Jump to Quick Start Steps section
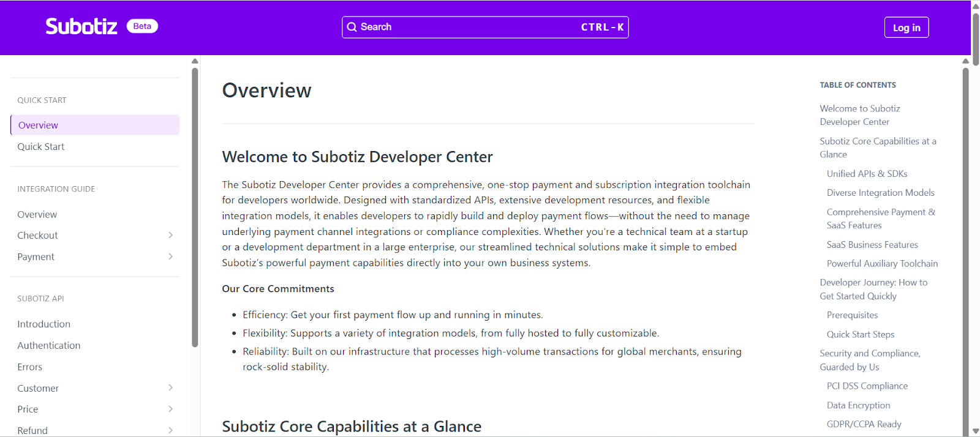980x437 pixels. click(860, 334)
